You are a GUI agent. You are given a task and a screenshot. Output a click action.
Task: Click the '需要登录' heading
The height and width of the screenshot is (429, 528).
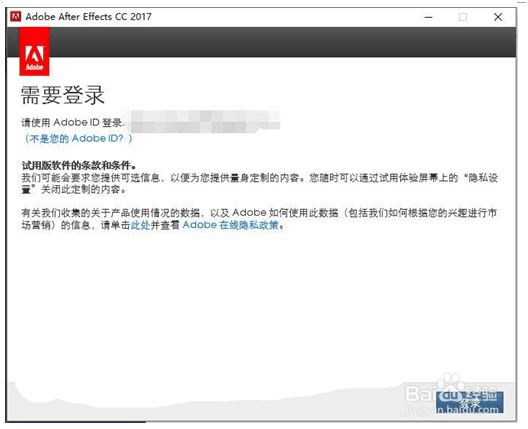63,95
